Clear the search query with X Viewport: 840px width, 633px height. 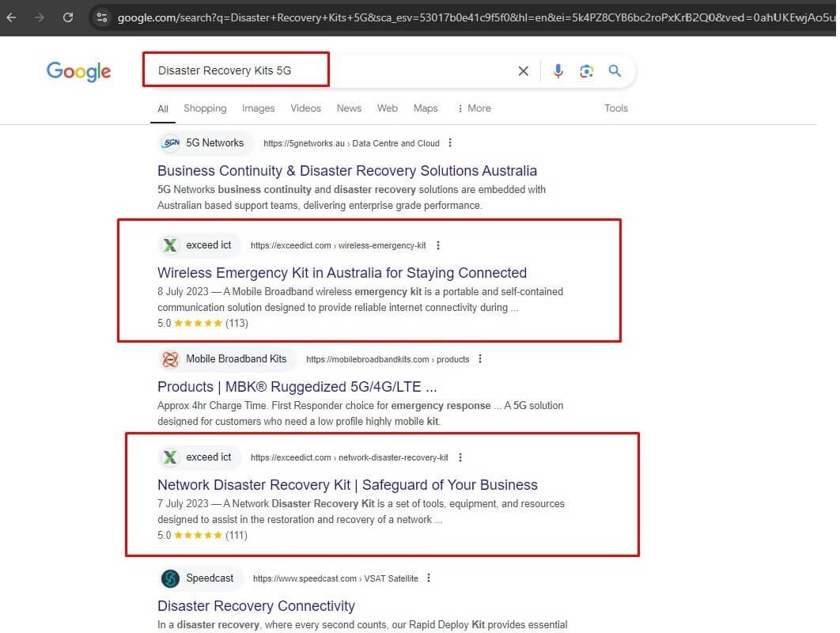click(x=524, y=70)
